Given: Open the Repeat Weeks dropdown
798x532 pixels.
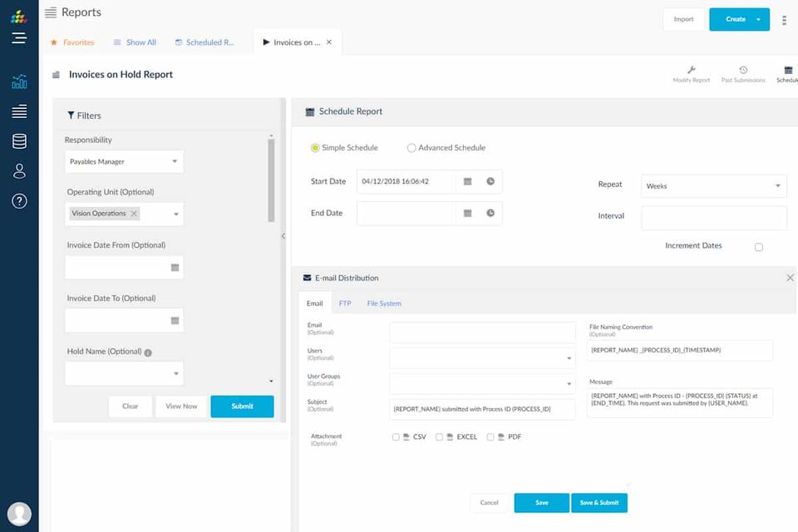Looking at the screenshot, I should click(x=714, y=186).
